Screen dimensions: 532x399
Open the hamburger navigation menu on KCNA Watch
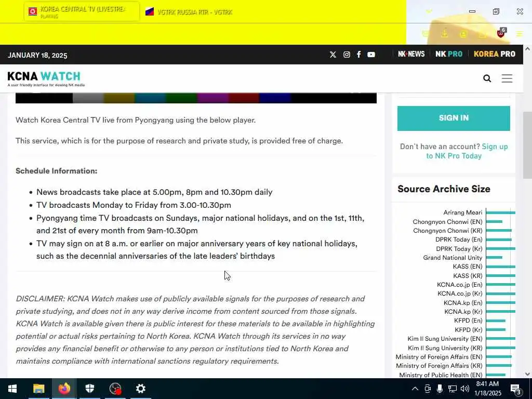pos(507,78)
